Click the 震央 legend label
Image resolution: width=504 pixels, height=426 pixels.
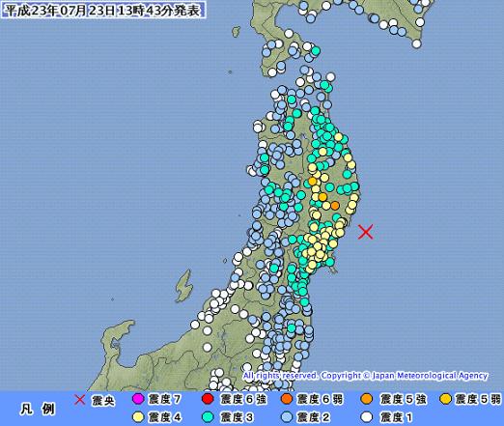(x=102, y=400)
